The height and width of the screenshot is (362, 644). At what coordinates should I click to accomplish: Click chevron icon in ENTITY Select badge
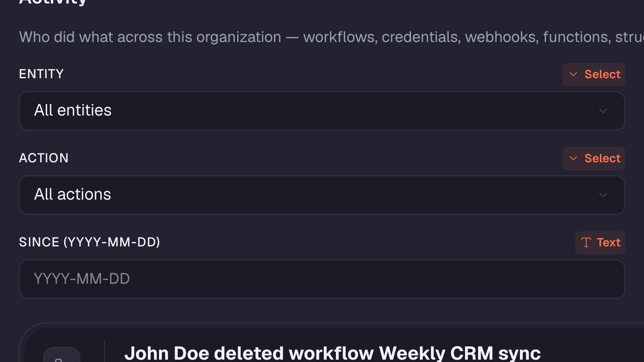click(573, 74)
